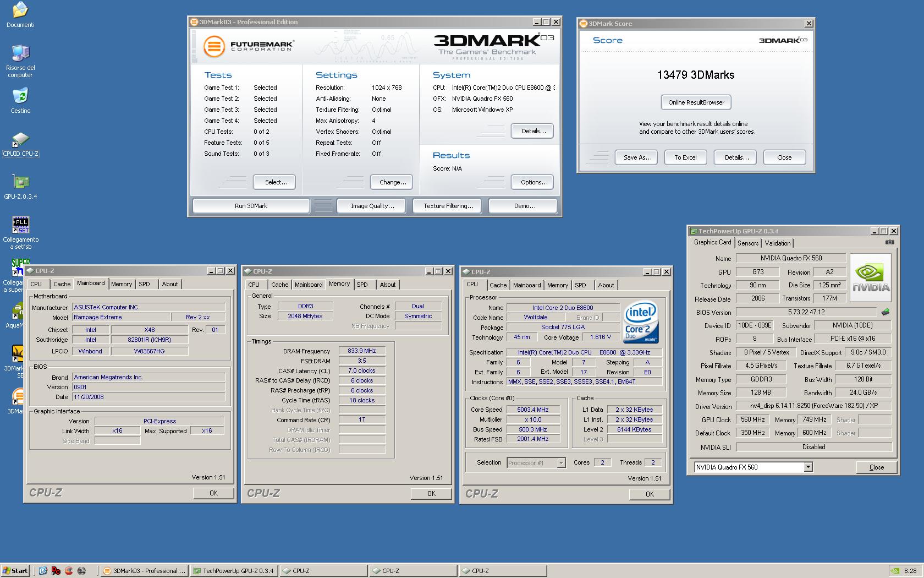Open the first Quick Launch icon next to Start
Screen dimensions: 924x578
point(43,571)
